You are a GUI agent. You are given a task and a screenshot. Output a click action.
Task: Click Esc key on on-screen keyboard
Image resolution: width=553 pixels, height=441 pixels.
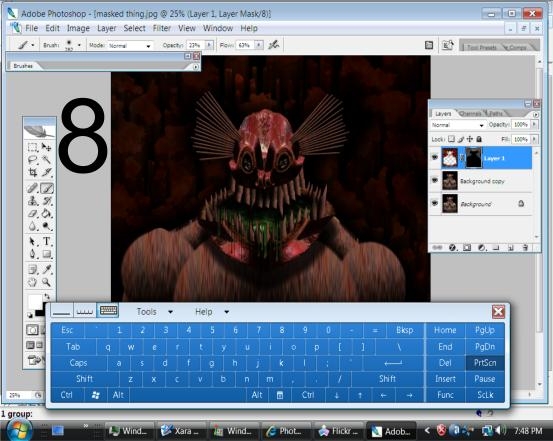click(x=67, y=330)
